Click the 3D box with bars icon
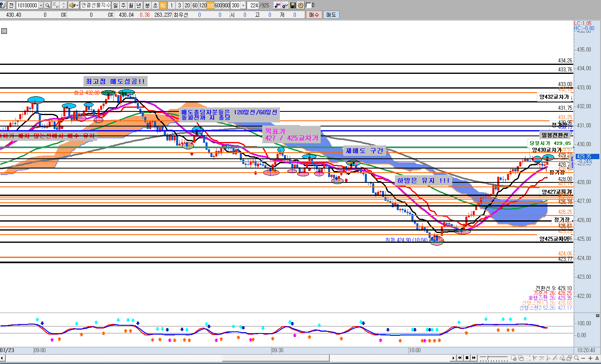The width and height of the screenshot is (601, 364). pyautogui.click(x=562, y=358)
